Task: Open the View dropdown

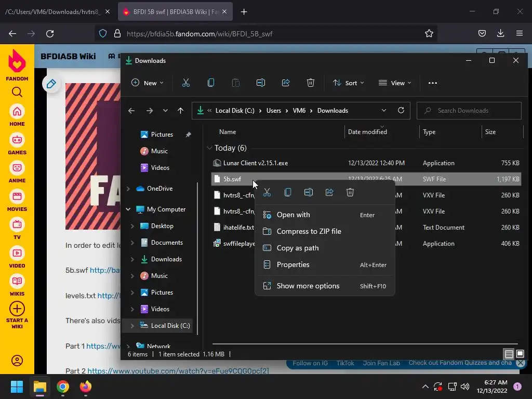Action: [395, 83]
